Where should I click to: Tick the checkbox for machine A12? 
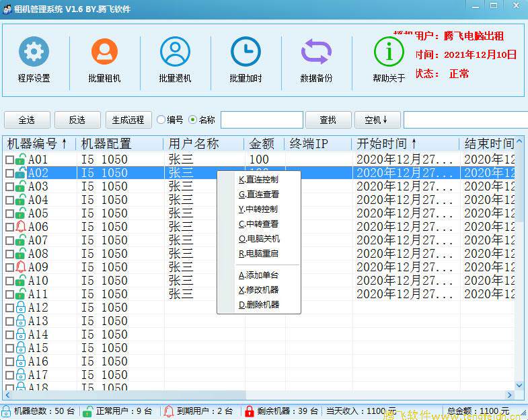click(10, 308)
